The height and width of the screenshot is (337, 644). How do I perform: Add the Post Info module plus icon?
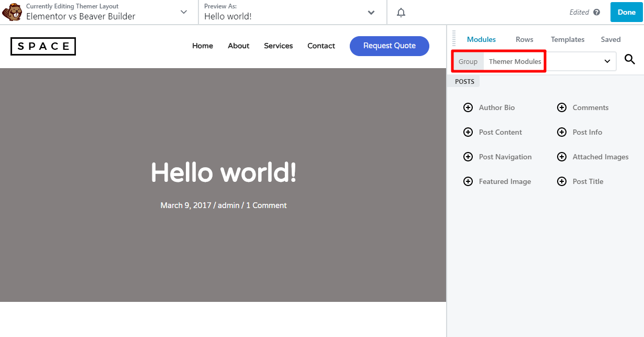(x=562, y=132)
